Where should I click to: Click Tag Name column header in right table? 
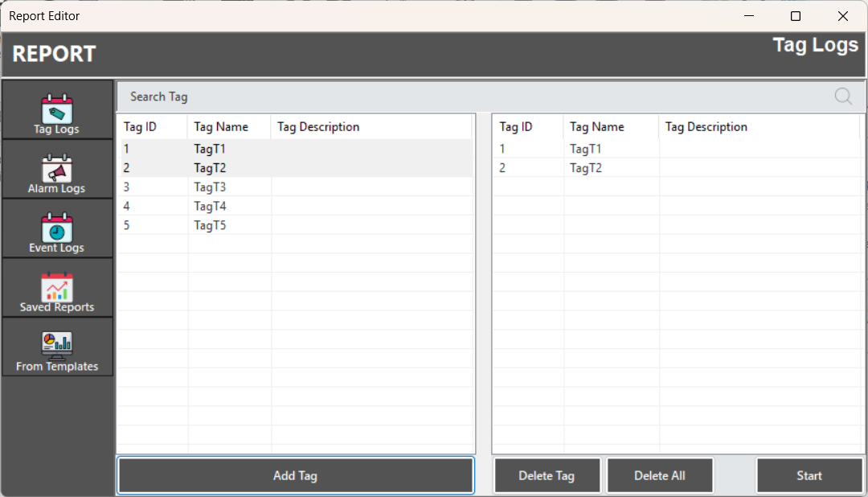pyautogui.click(x=611, y=127)
